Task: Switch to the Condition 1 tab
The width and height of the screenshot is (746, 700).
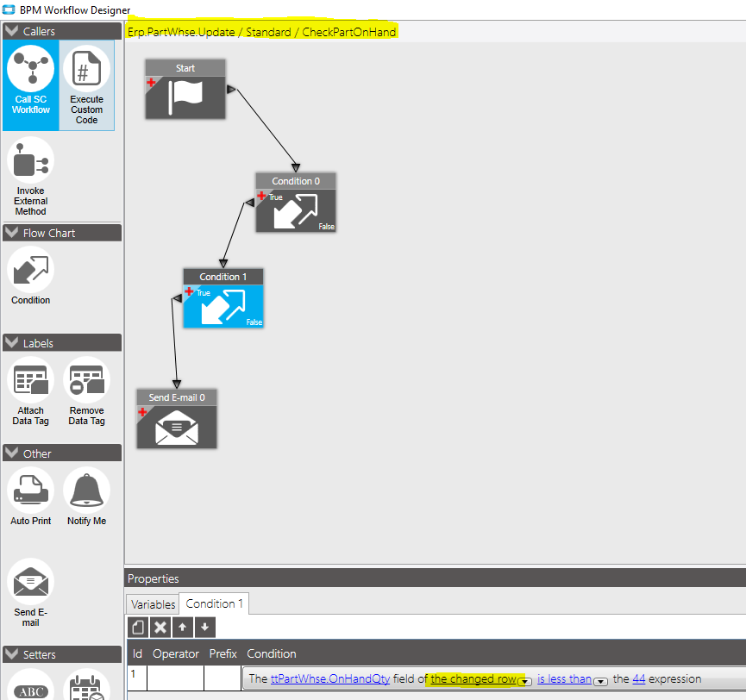Action: click(x=214, y=603)
